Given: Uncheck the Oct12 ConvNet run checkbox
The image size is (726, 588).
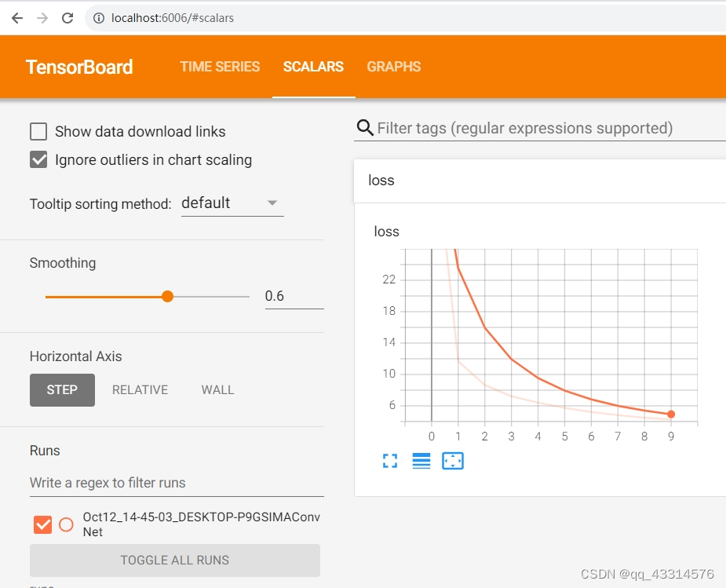Looking at the screenshot, I should [42, 524].
